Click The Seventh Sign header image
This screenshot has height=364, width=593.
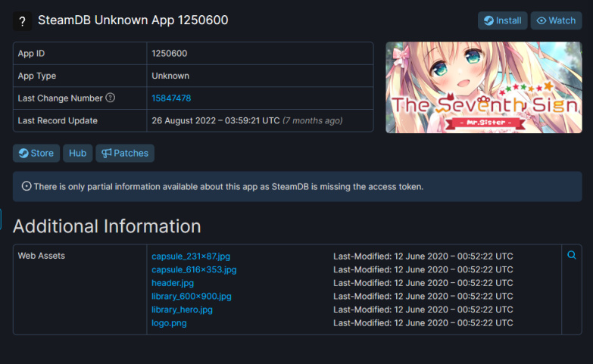(x=484, y=87)
